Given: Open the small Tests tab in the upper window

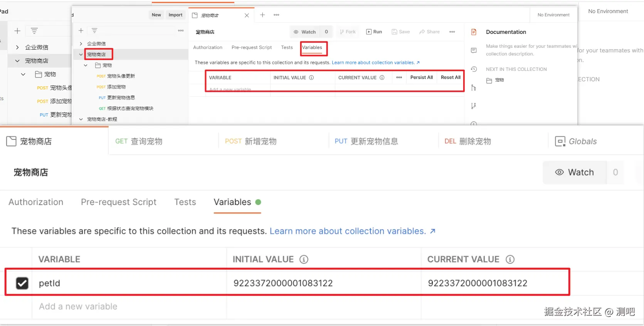Looking at the screenshot, I should coord(287,47).
